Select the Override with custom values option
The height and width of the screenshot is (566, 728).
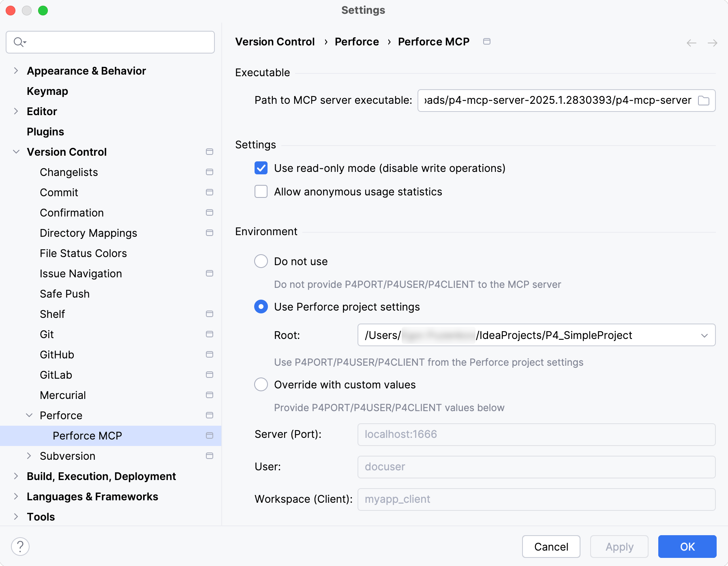tap(261, 384)
